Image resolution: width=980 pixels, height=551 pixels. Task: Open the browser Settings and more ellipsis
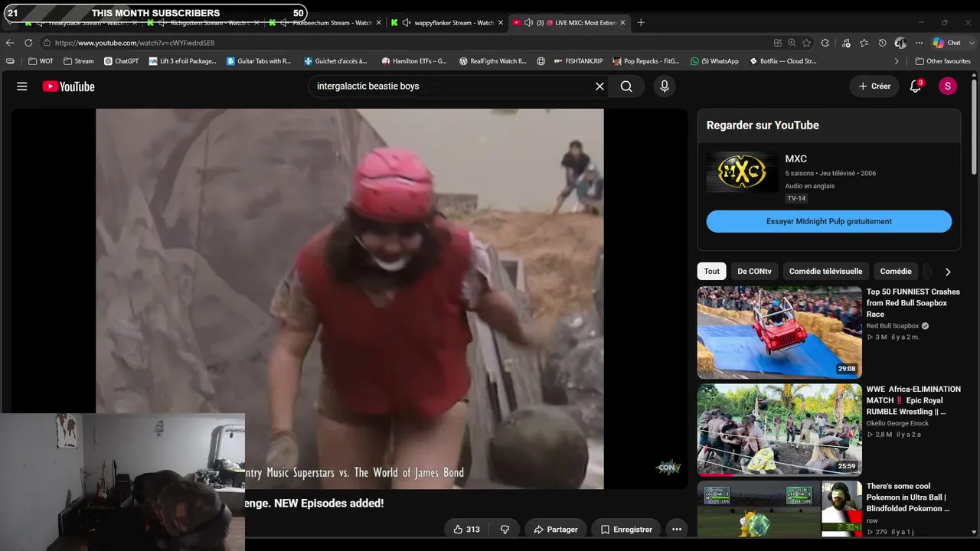(917, 43)
